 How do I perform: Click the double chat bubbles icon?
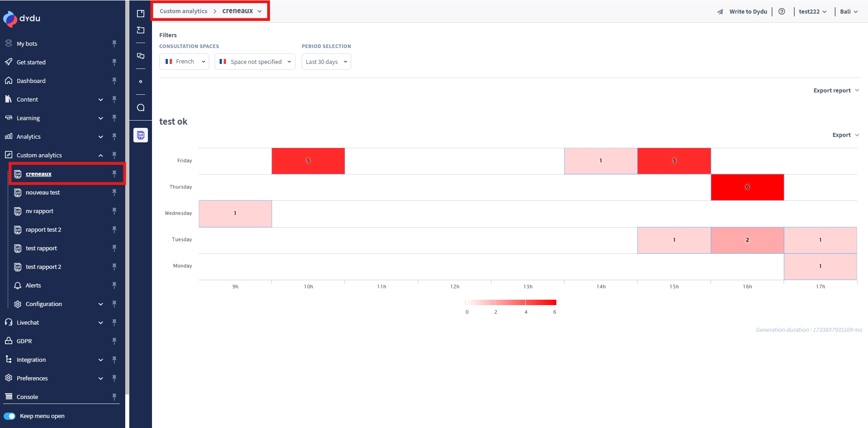[x=141, y=56]
